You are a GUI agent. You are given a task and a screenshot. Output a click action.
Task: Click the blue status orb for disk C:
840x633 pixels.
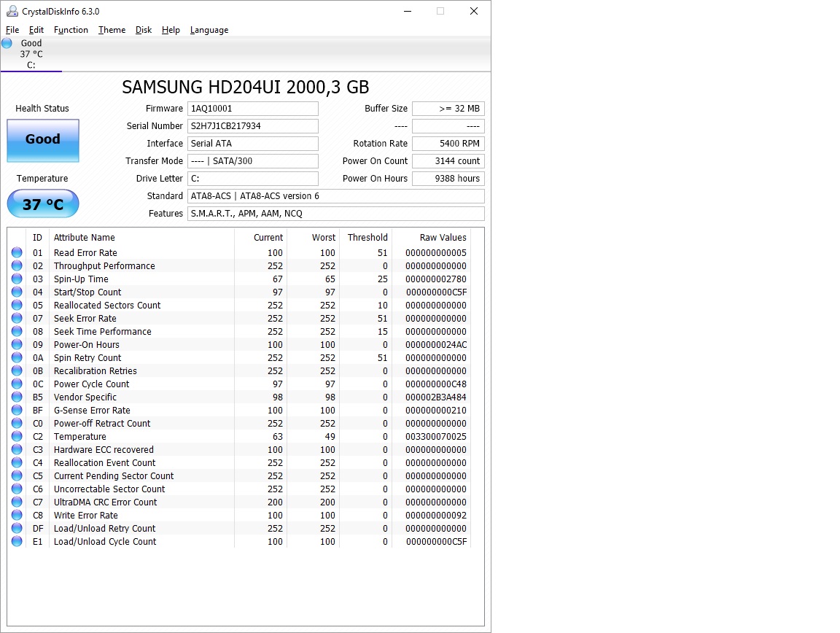coord(7,44)
